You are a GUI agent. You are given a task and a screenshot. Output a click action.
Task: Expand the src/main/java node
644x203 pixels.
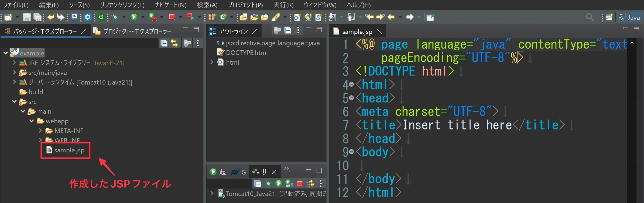14,72
